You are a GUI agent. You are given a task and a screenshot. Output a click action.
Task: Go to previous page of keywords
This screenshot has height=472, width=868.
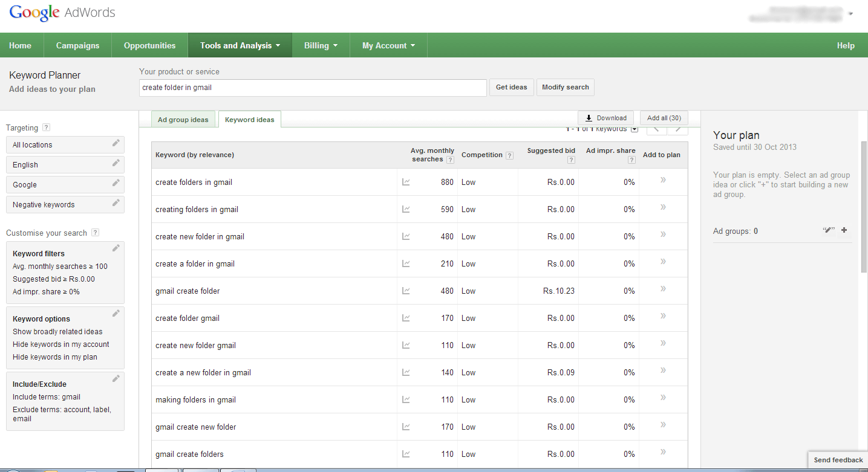[x=657, y=129]
